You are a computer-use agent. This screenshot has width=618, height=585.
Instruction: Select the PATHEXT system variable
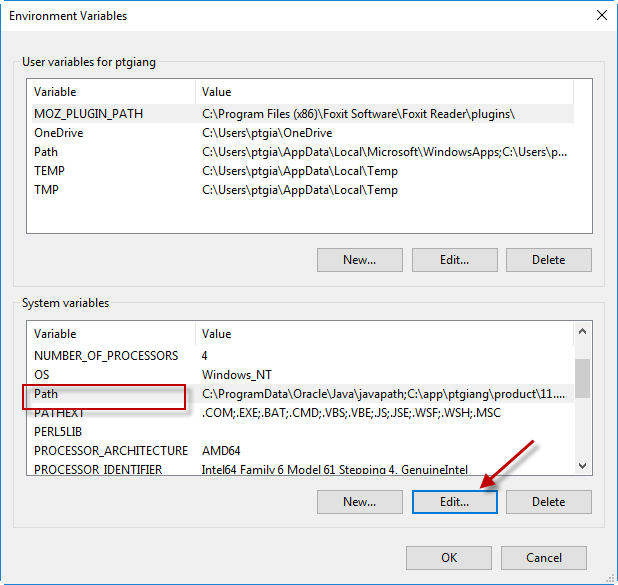59,413
